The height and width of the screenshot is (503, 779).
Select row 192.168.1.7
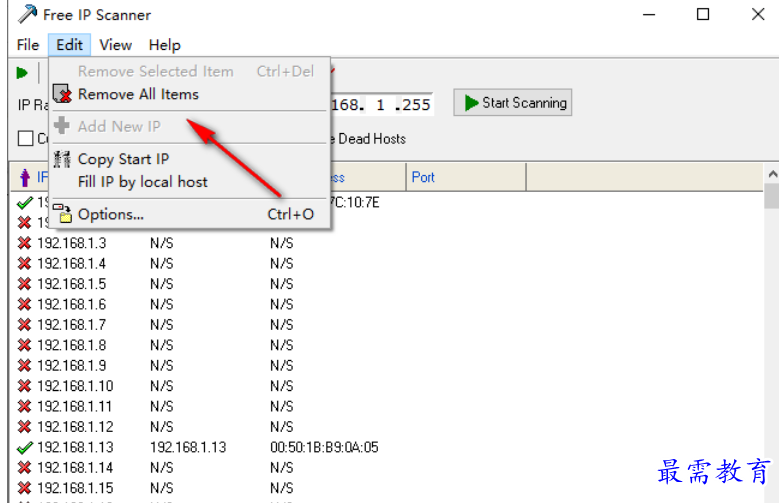(x=387, y=325)
